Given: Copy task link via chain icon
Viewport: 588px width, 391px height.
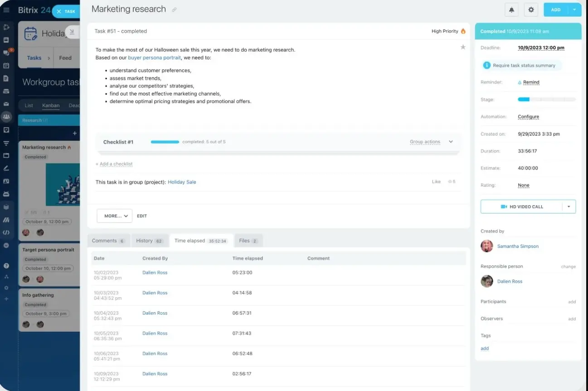Looking at the screenshot, I should coord(175,10).
